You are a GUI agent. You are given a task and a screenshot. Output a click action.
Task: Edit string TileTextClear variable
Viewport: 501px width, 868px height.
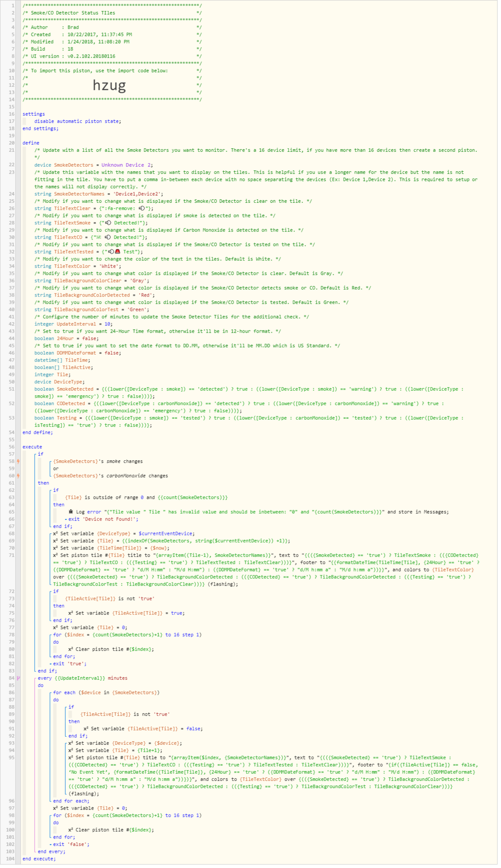[94, 209]
